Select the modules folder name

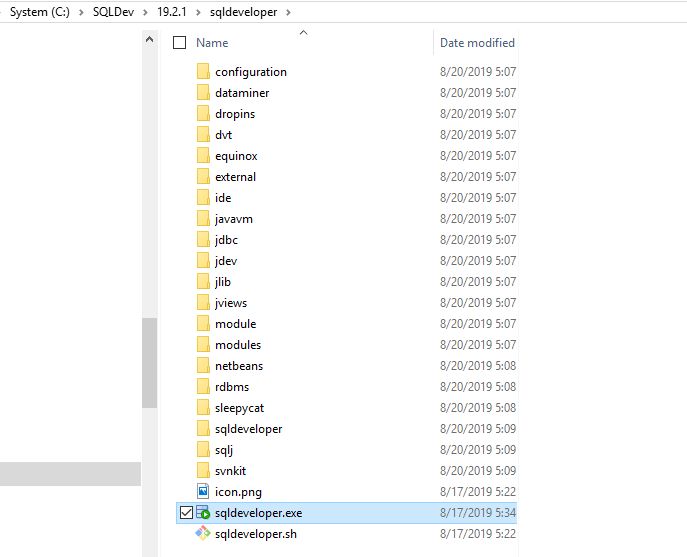(238, 345)
